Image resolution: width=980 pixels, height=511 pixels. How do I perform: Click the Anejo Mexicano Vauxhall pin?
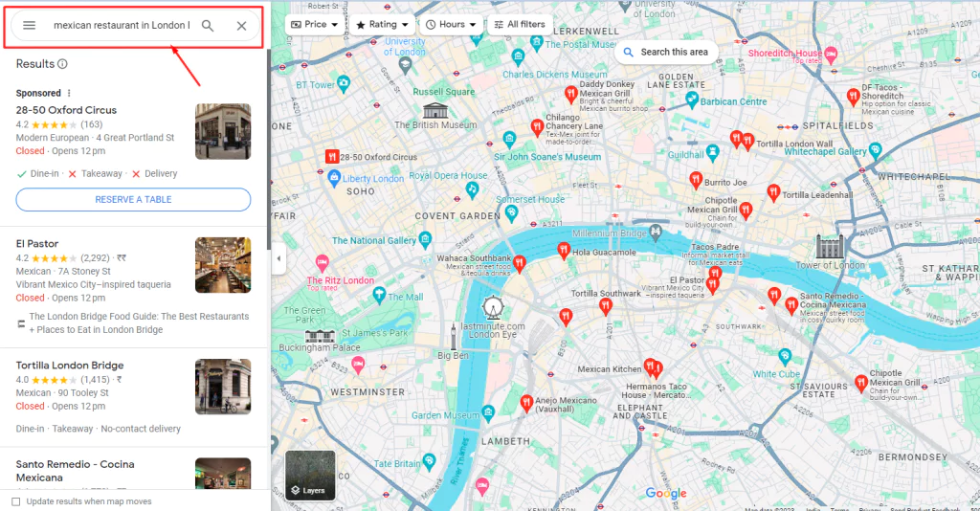(x=526, y=404)
